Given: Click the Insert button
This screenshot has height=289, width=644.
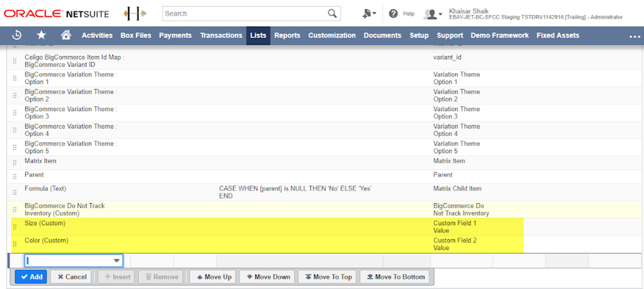Looking at the screenshot, I should point(117,277).
